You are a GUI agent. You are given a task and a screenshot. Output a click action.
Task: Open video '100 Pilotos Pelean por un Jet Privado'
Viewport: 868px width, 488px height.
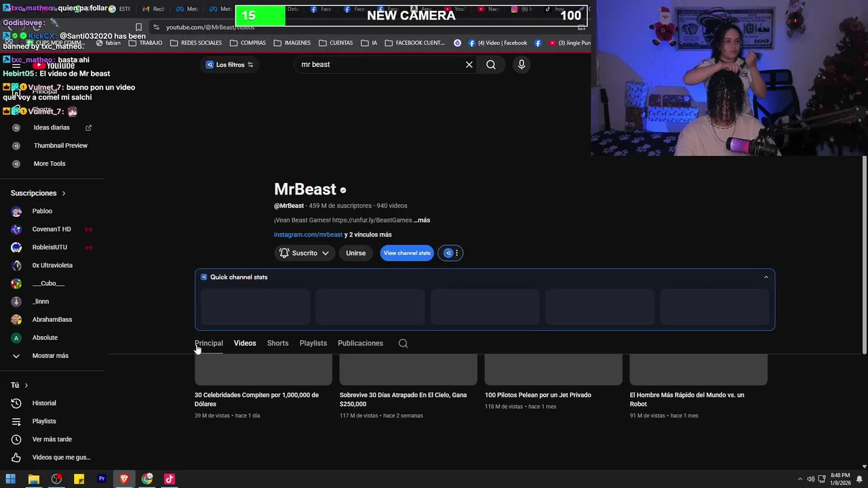click(538, 395)
